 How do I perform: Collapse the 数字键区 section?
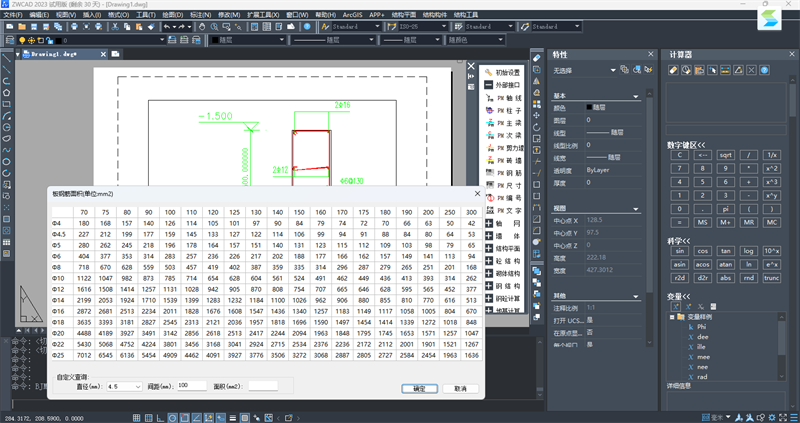coord(686,143)
